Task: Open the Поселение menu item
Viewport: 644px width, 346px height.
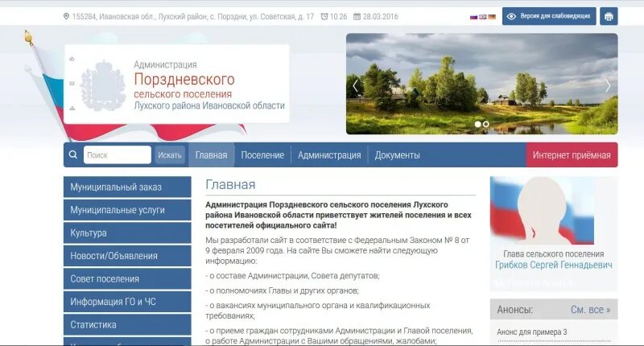Action: pos(262,154)
